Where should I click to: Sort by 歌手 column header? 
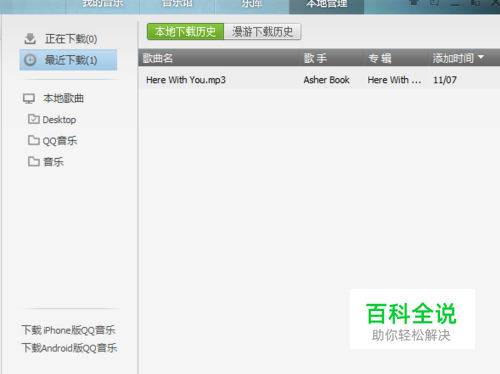[315, 58]
